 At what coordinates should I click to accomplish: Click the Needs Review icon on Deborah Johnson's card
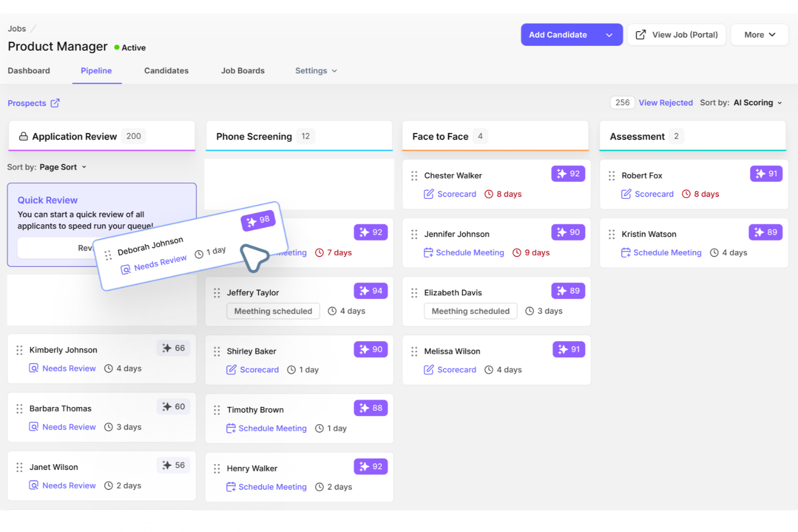(126, 270)
